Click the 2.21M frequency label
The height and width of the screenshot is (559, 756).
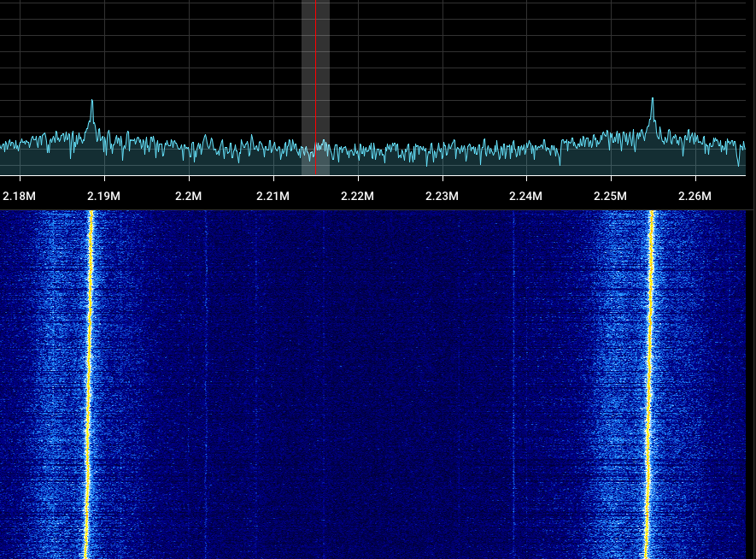pyautogui.click(x=273, y=197)
